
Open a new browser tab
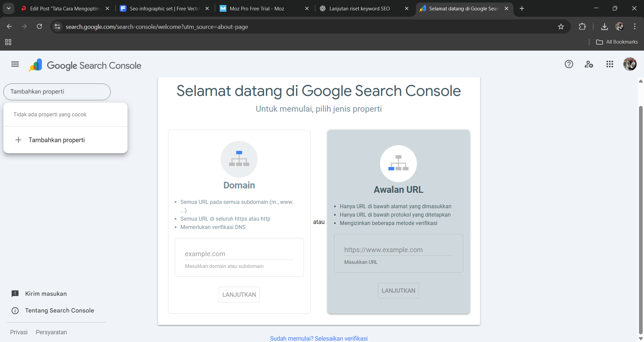point(522,8)
